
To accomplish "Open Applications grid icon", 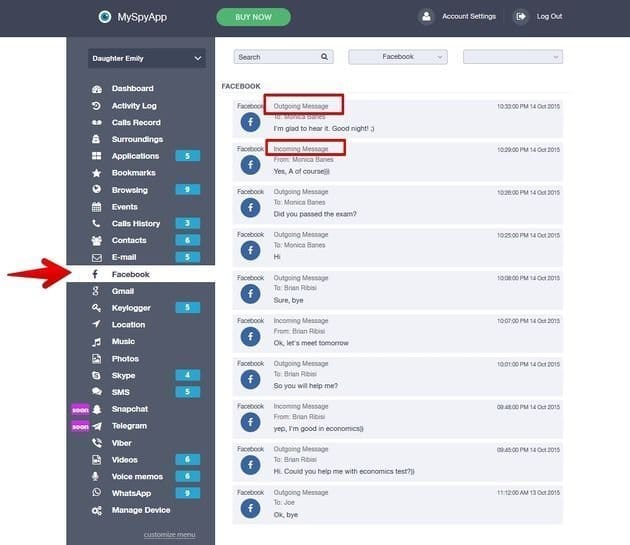I will (x=96, y=156).
